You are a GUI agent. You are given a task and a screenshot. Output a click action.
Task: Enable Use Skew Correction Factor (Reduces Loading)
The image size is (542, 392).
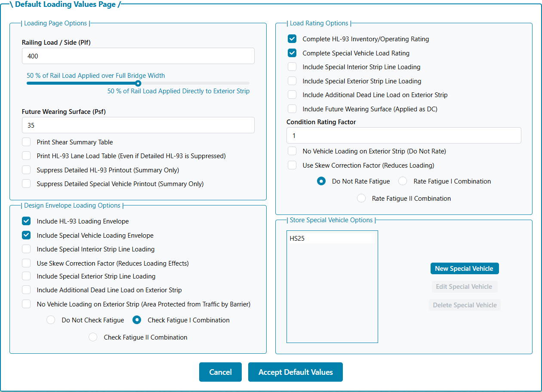tap(292, 165)
